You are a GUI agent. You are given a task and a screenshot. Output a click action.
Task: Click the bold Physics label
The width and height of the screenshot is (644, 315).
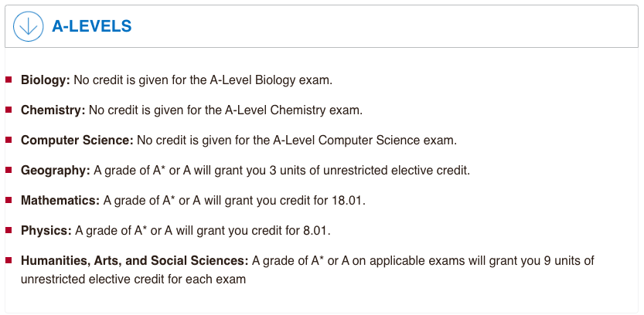pos(46,231)
